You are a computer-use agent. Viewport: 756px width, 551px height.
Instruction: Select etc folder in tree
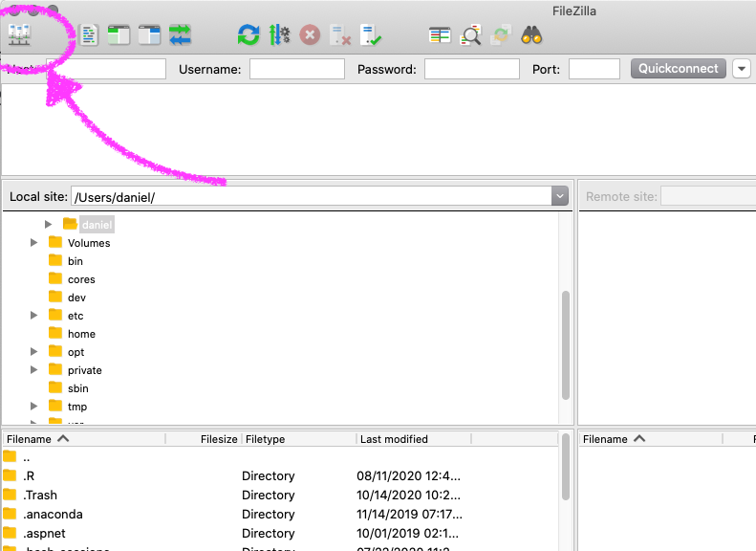[x=76, y=316]
